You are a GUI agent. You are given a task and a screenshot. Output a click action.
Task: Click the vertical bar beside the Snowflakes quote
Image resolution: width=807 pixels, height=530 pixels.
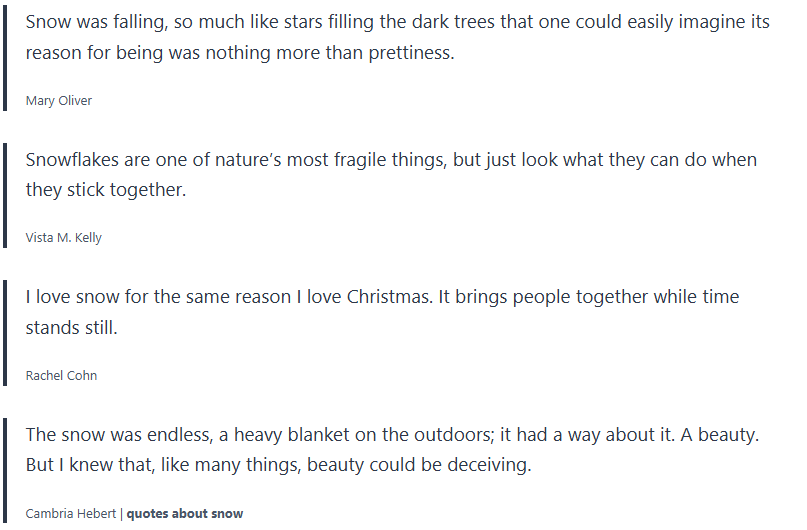(x=6, y=193)
